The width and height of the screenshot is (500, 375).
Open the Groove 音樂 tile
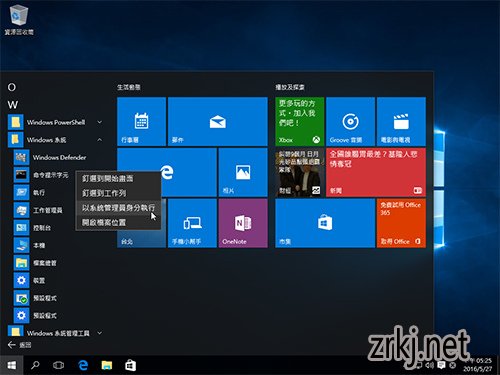coord(350,121)
